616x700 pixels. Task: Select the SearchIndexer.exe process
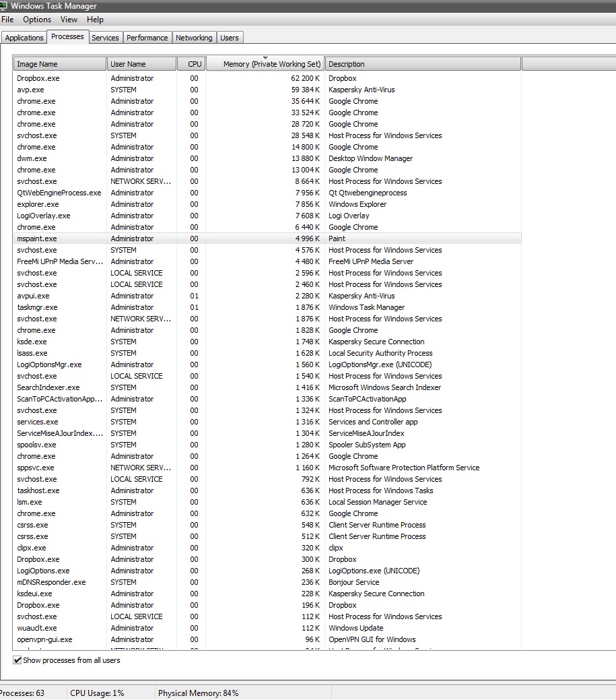coord(267,387)
